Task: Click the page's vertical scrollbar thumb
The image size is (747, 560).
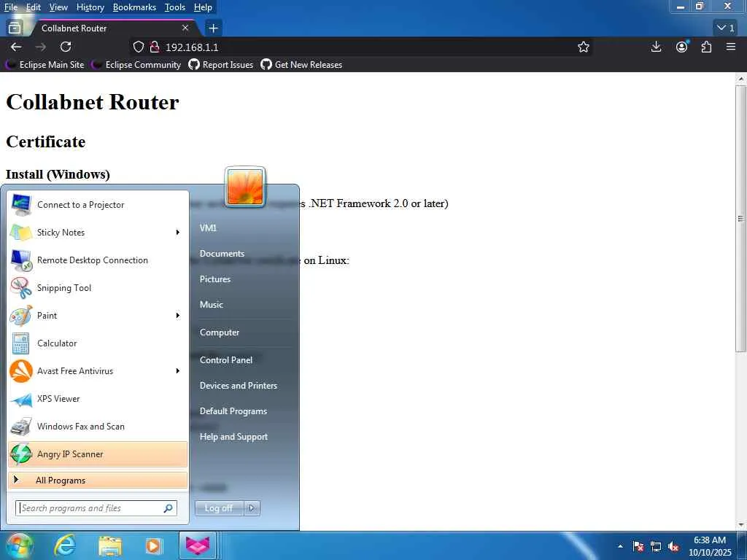Action: (740, 219)
